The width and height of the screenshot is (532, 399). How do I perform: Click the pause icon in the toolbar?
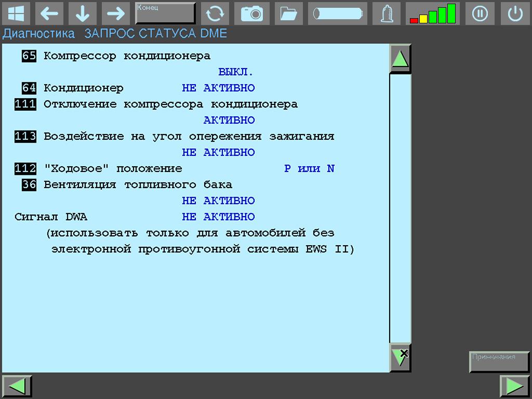[x=480, y=14]
